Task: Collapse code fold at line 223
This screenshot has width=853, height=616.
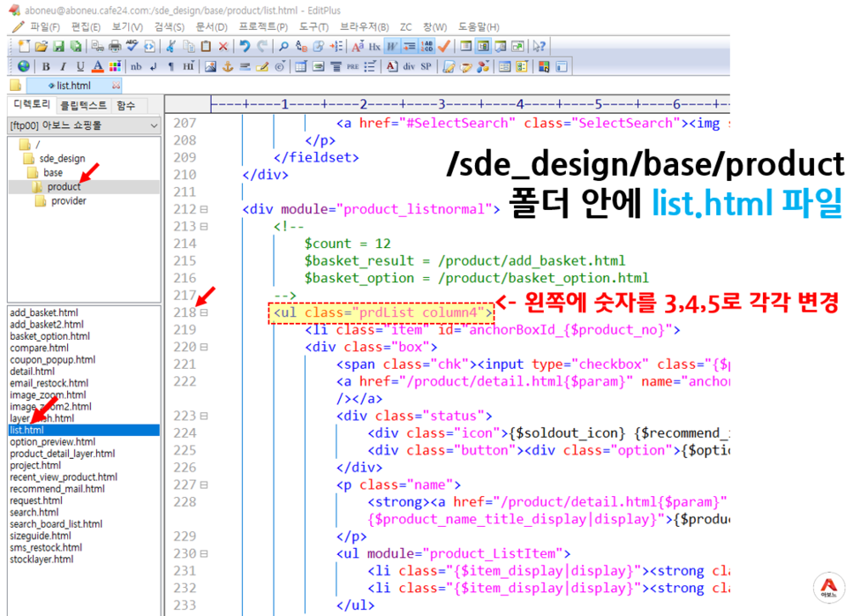Action: point(204,416)
